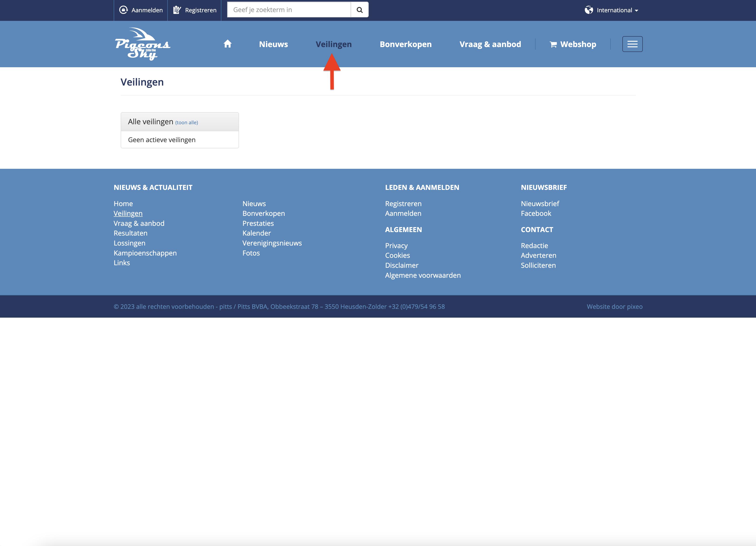Click the Algemene voorwaarden footer link
Image resolution: width=756 pixels, height=546 pixels.
[x=423, y=275]
